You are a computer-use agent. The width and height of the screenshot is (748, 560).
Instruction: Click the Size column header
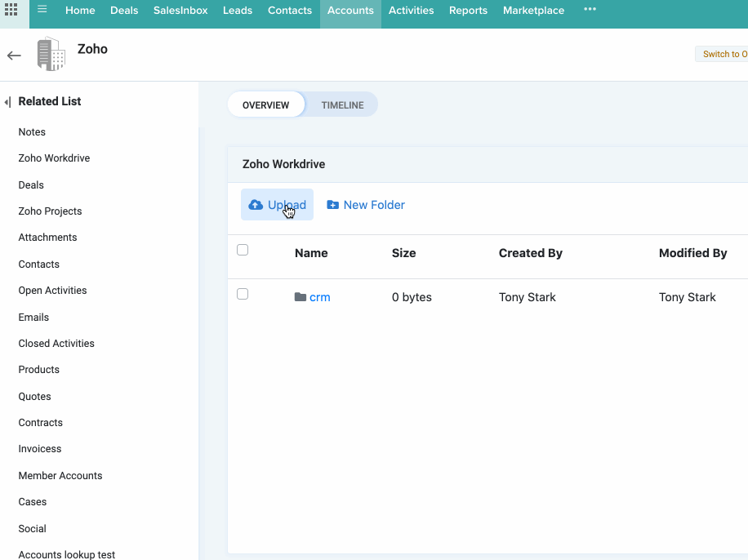(403, 253)
